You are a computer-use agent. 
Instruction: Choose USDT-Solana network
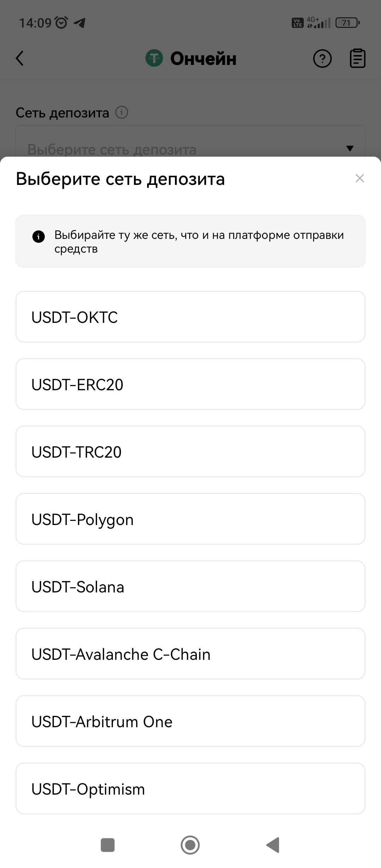click(x=190, y=586)
